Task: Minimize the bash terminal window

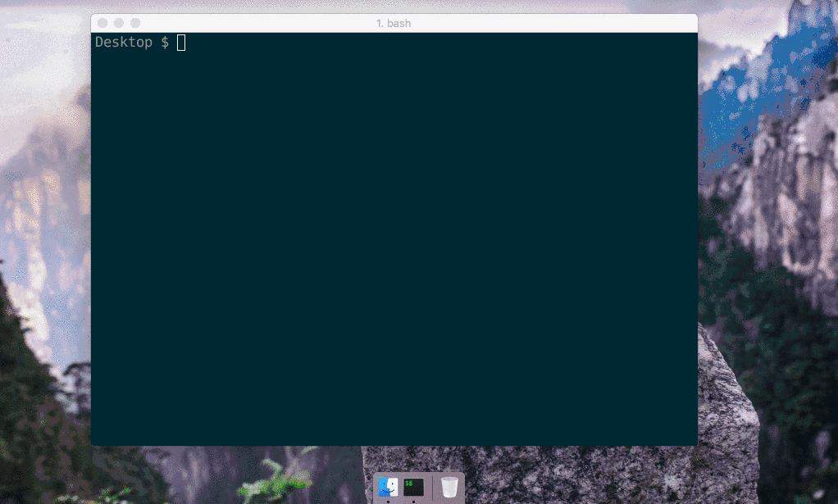Action: tap(119, 23)
